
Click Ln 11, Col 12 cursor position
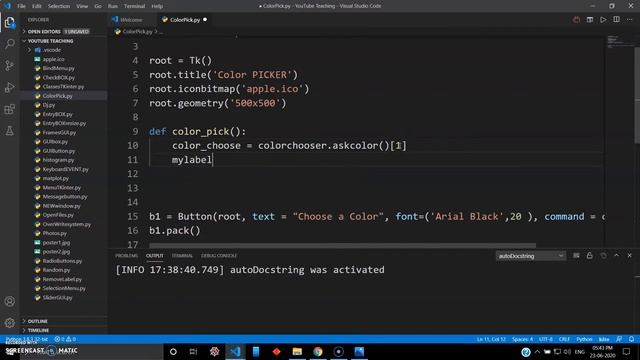[491, 339]
